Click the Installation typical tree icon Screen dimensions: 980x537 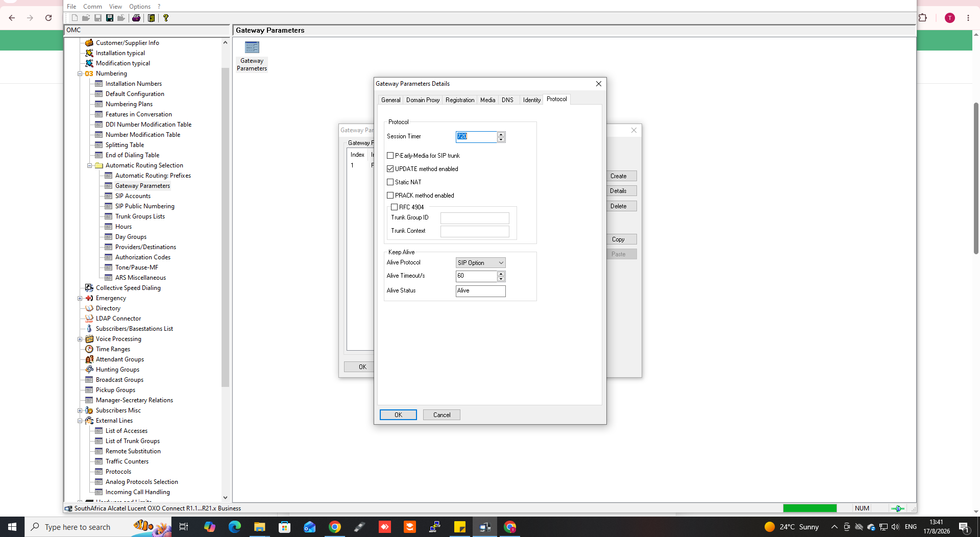coord(89,53)
